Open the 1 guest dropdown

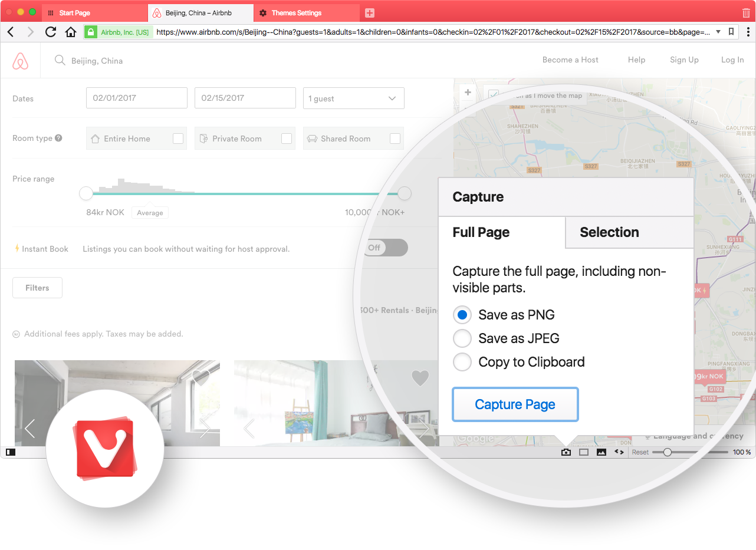353,98
